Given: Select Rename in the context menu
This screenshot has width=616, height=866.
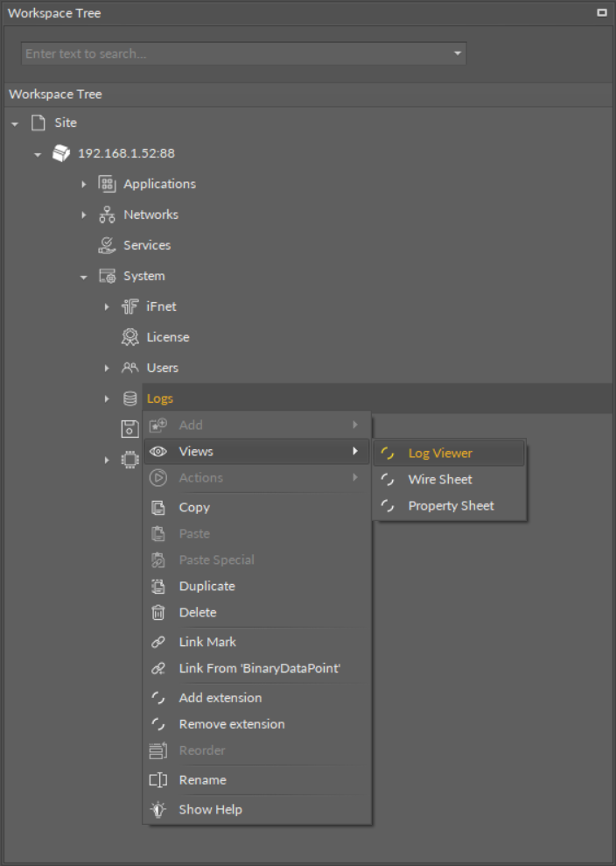Looking at the screenshot, I should (202, 780).
